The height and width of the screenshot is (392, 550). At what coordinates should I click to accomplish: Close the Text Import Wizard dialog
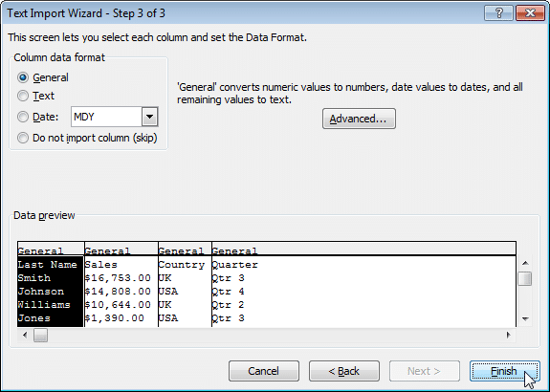(530, 13)
